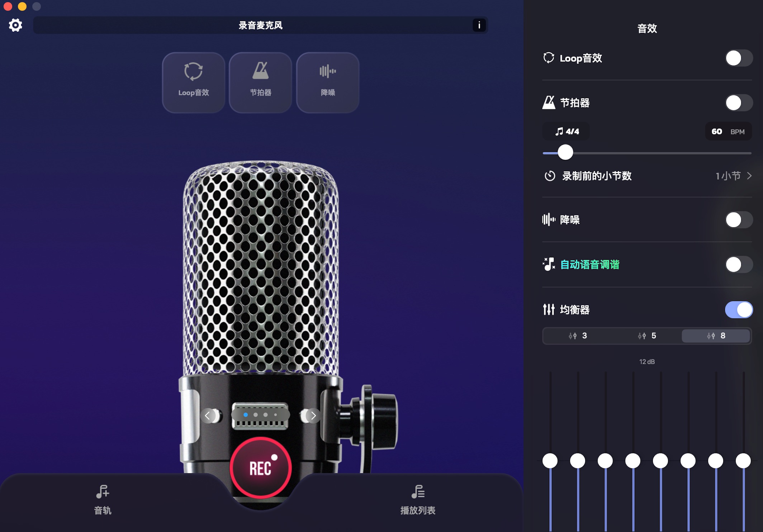Select the 3-band equalizer tab
The image size is (763, 532).
point(578,336)
